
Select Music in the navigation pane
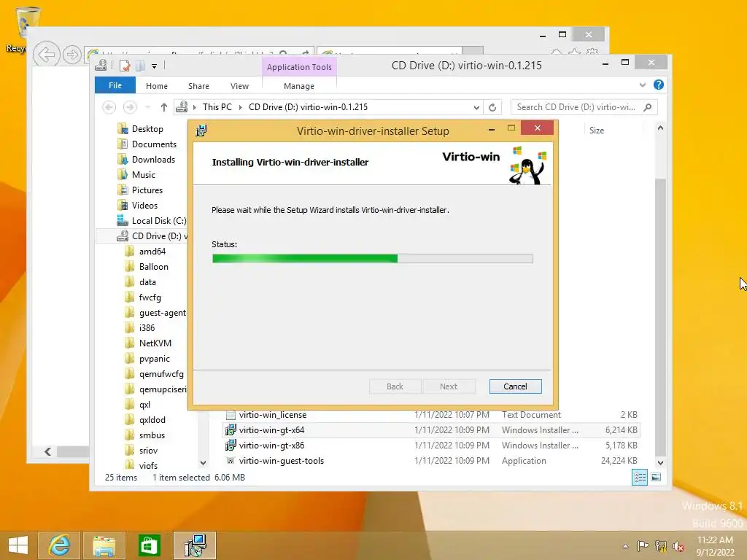(144, 174)
